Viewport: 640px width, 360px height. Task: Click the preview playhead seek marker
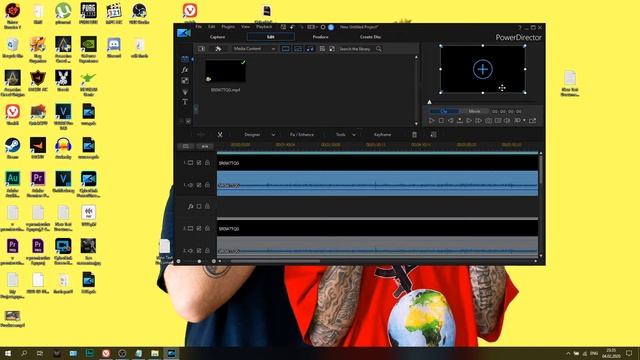click(429, 102)
